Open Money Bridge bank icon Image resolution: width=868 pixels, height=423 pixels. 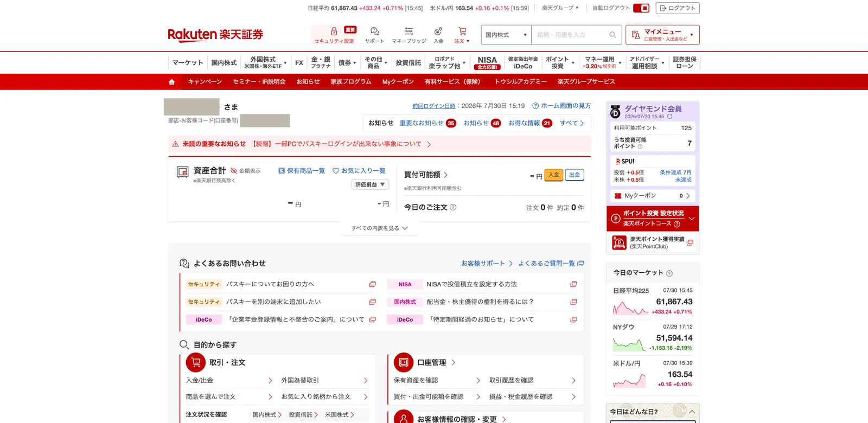click(x=409, y=31)
